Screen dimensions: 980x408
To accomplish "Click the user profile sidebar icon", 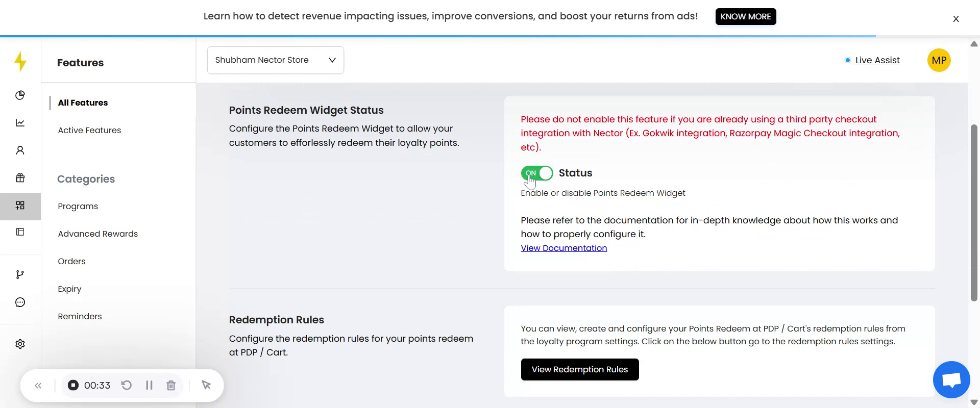I will pyautogui.click(x=20, y=150).
